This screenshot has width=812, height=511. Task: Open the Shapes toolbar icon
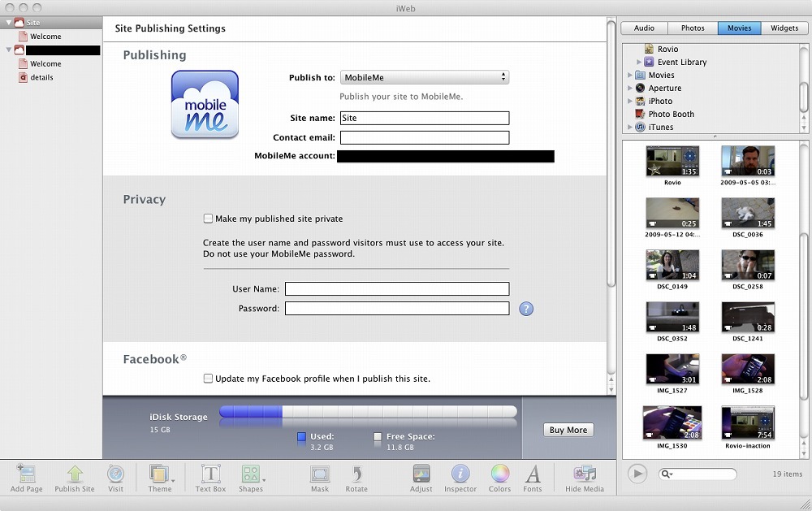tap(250, 473)
